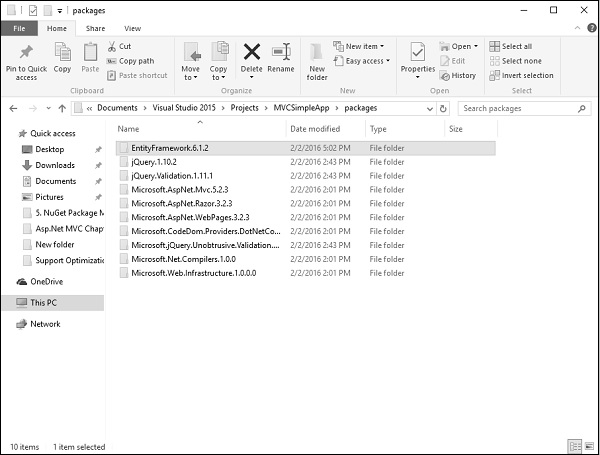
Task: Switch to the Home ribbon tab
Action: point(57,28)
